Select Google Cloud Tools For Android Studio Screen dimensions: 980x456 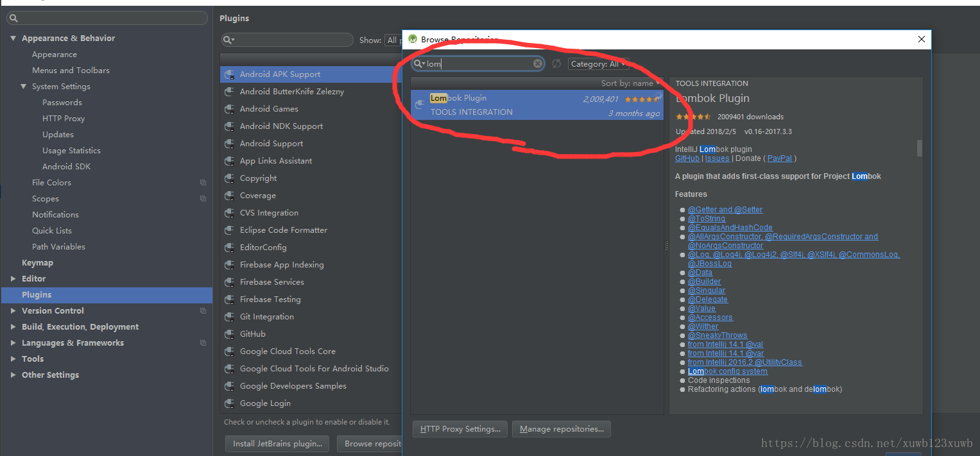coord(311,369)
